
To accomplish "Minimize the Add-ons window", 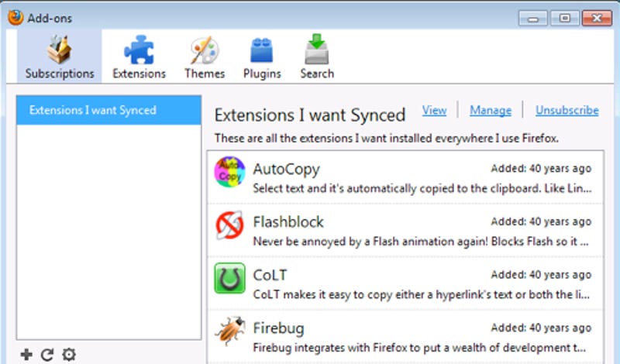I will pos(532,18).
